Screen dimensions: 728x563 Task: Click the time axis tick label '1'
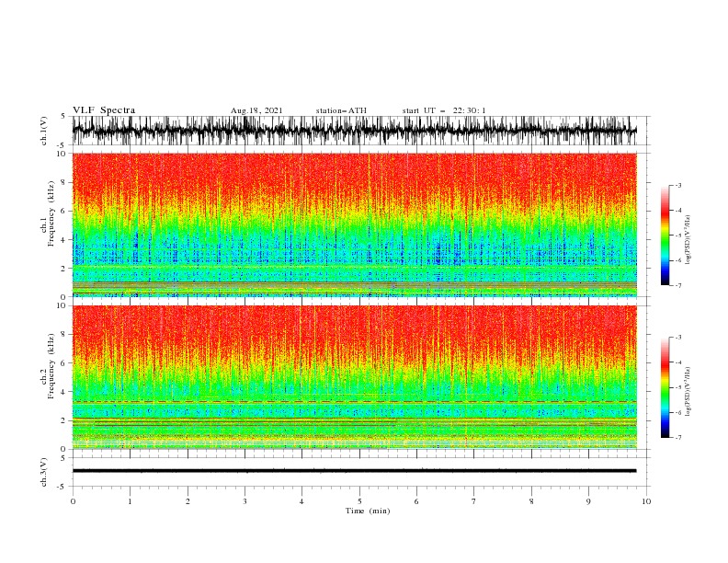(x=130, y=501)
